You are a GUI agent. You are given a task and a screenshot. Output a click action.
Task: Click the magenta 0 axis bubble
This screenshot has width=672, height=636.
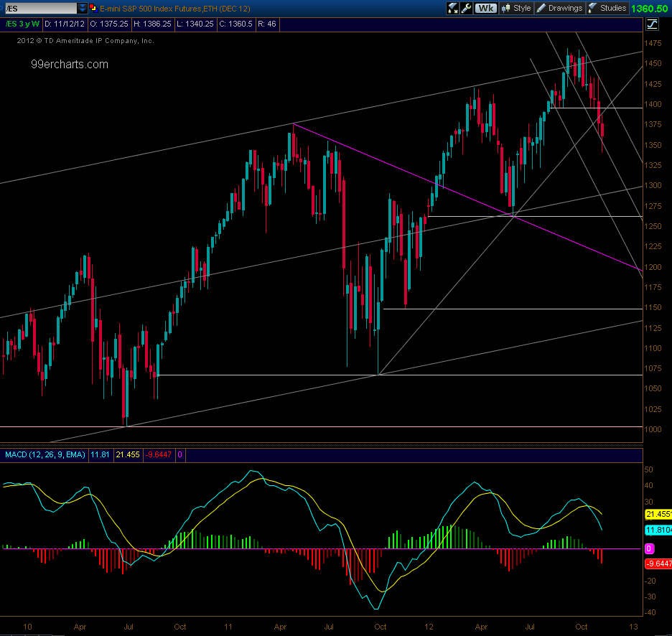(649, 548)
